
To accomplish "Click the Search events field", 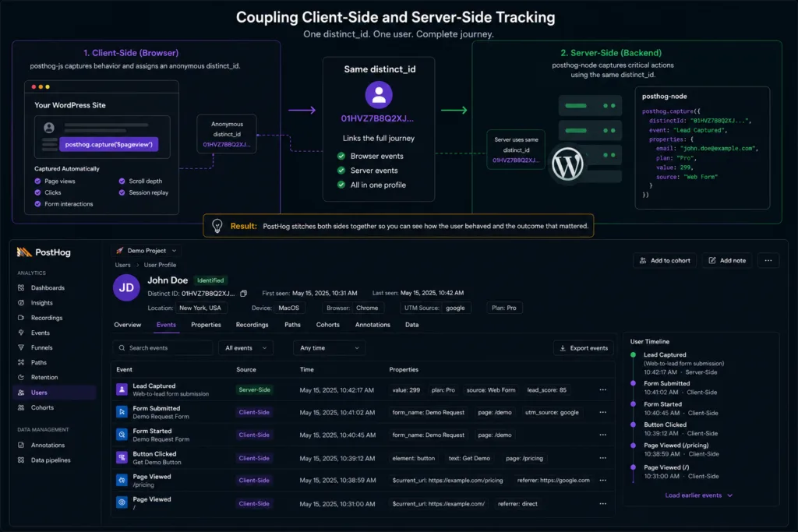I will coord(162,348).
